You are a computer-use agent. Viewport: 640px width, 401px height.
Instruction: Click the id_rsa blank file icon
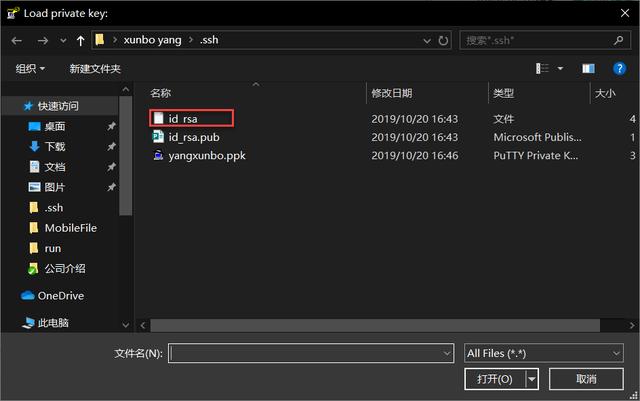pyautogui.click(x=158, y=118)
